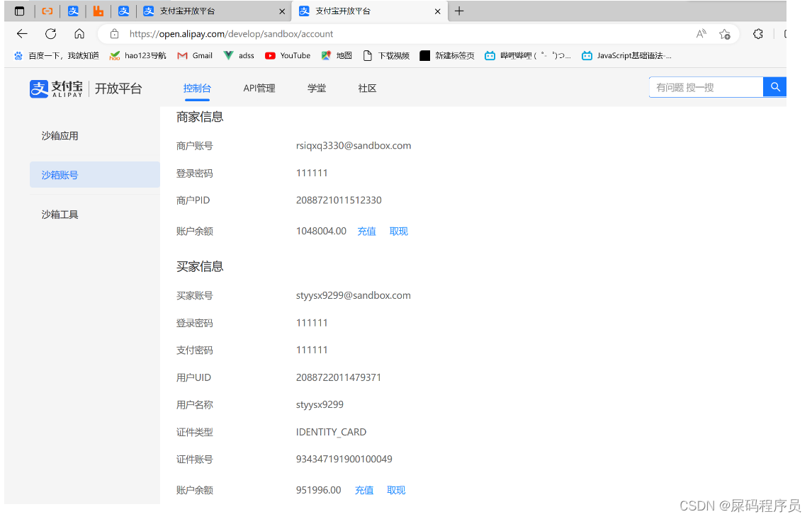
Task: Open JavaScript基础语法 bookmark
Action: pyautogui.click(x=626, y=55)
